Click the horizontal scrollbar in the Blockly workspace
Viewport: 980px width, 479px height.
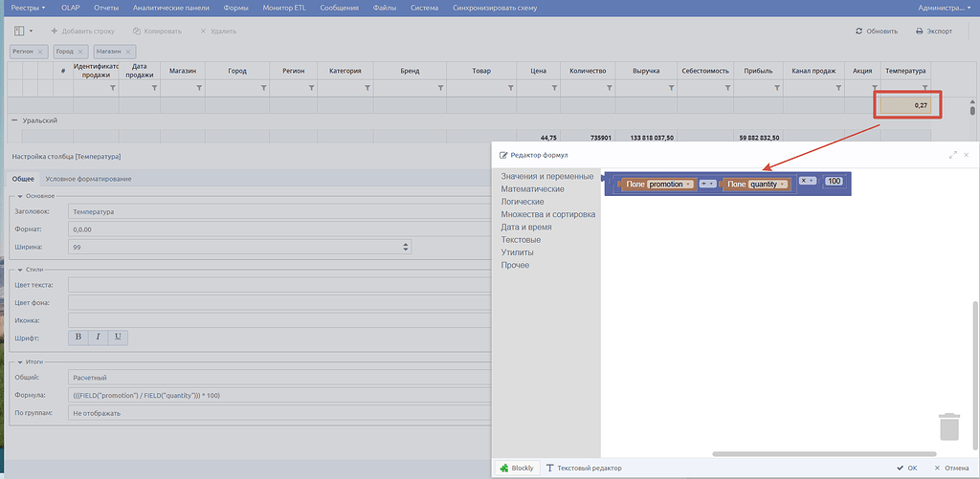pyautogui.click(x=824, y=454)
